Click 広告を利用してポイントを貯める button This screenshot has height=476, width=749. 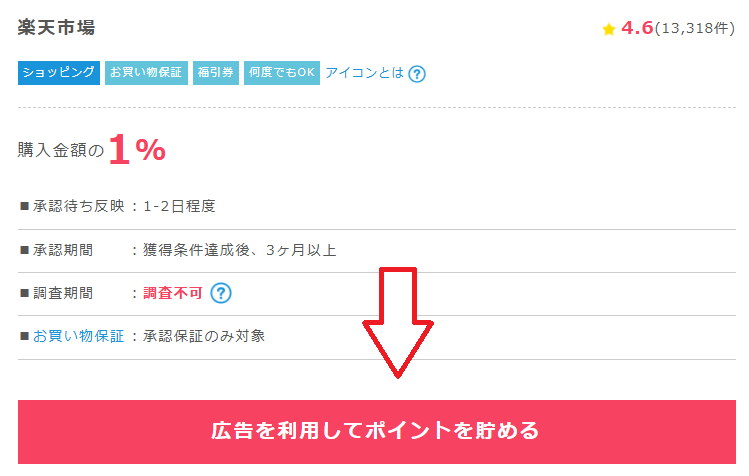376,432
